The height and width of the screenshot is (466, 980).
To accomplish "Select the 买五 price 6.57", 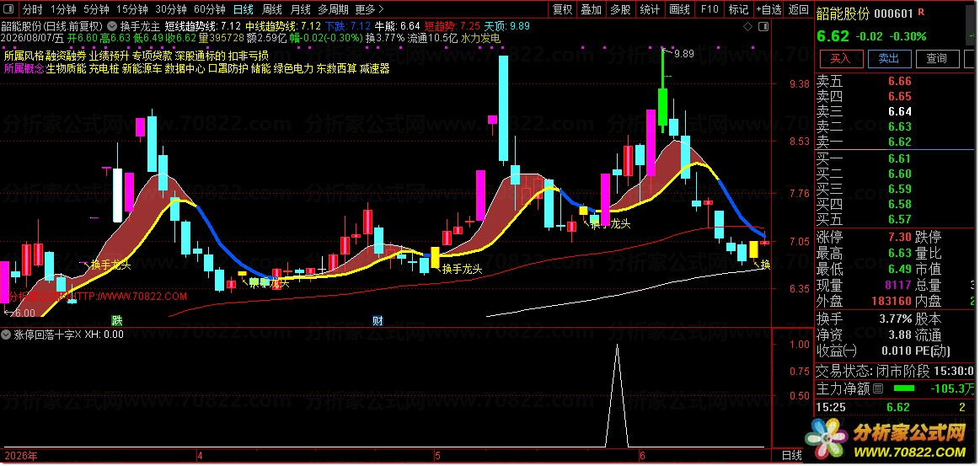I will 899,219.
